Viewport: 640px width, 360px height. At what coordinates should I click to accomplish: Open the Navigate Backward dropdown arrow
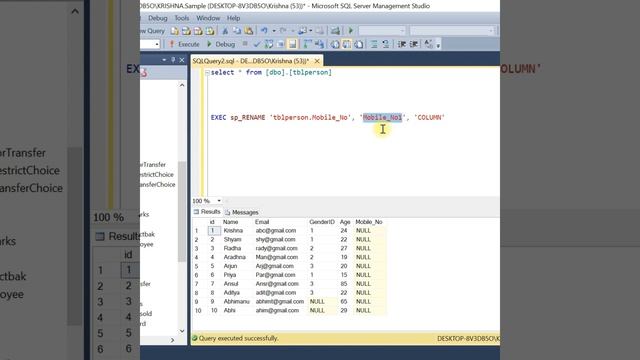click(311, 31)
